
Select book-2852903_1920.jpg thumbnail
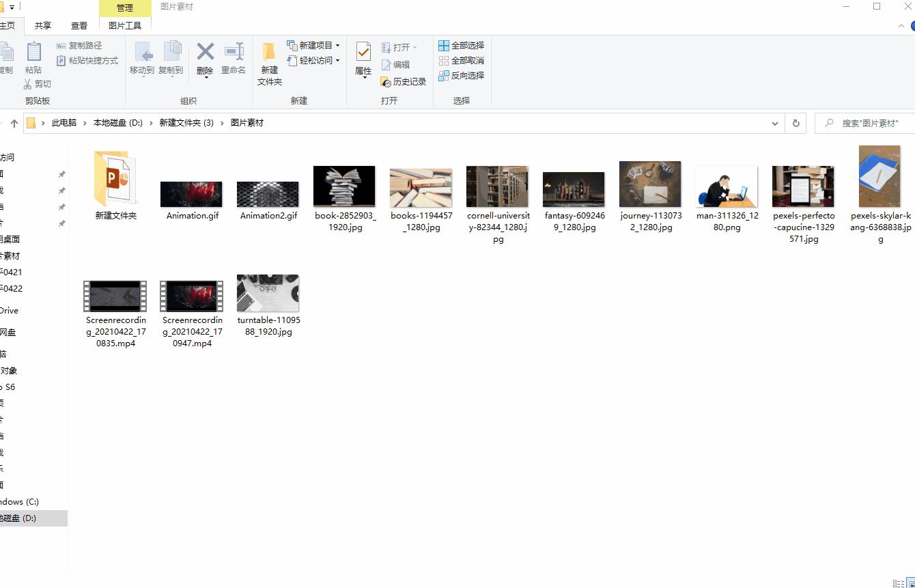click(344, 186)
